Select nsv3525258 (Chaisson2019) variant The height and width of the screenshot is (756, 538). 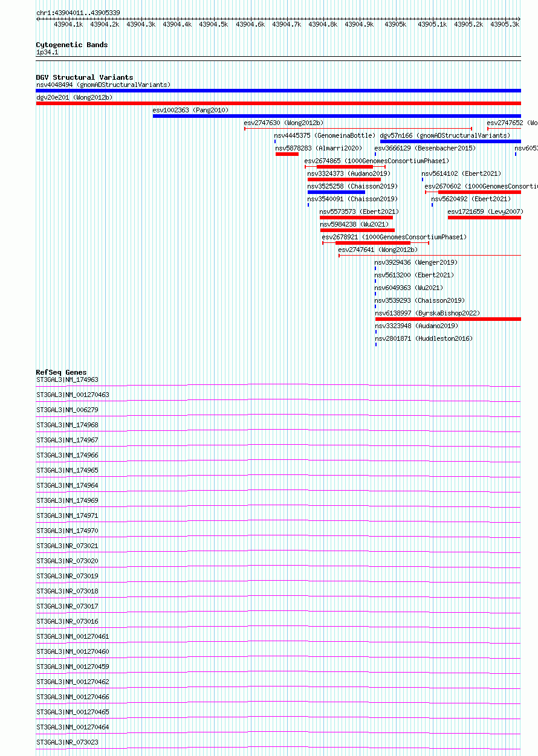352,186
